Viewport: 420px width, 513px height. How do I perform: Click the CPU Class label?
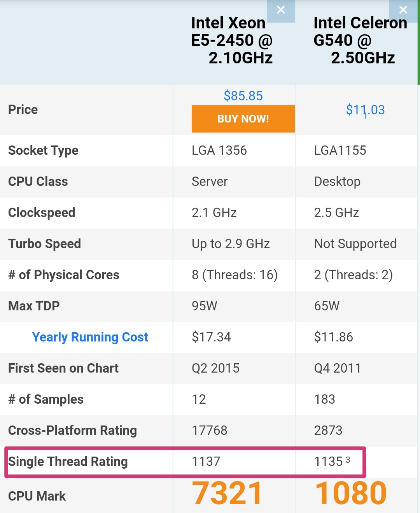38,182
